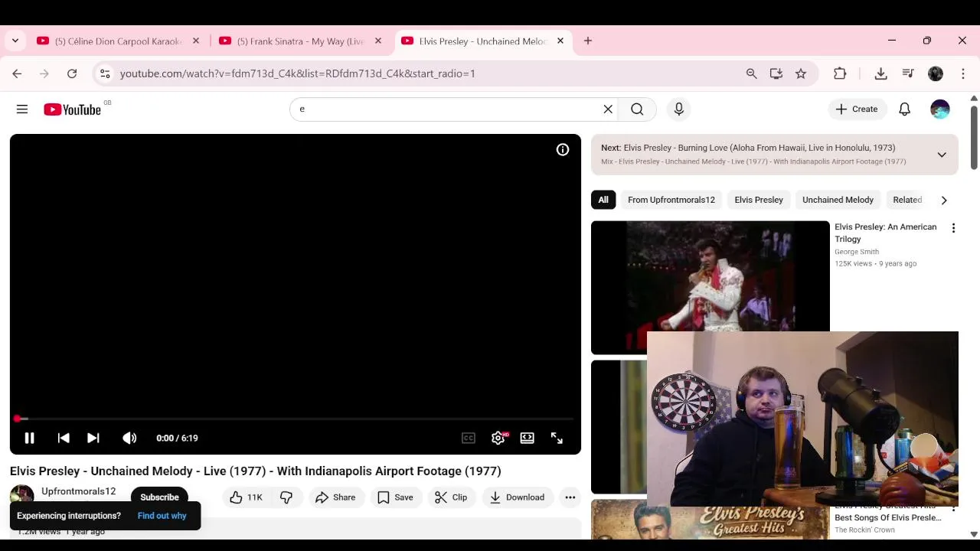980x551 pixels.
Task: View site information icon
Action: (x=105, y=73)
